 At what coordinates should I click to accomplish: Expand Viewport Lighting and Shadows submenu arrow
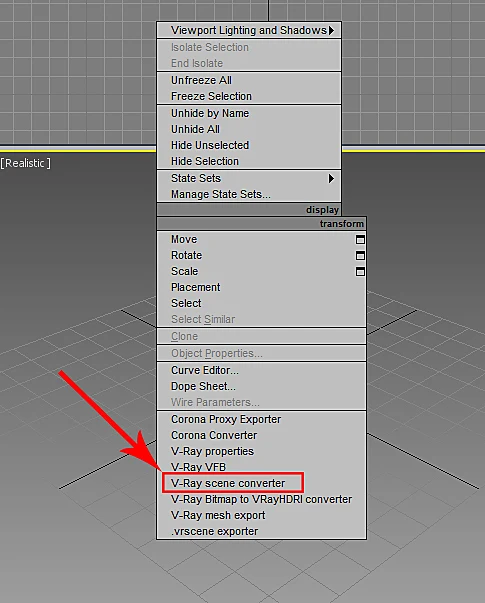[x=332, y=30]
